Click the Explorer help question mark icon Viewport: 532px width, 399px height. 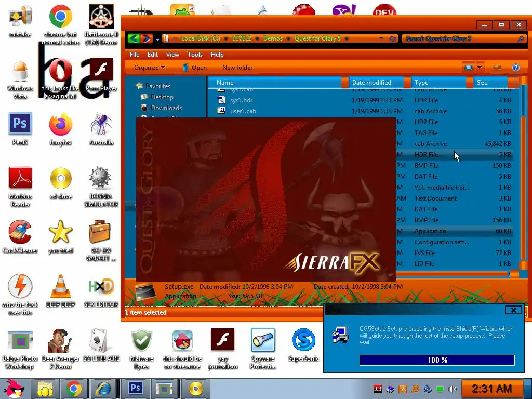[x=516, y=68]
